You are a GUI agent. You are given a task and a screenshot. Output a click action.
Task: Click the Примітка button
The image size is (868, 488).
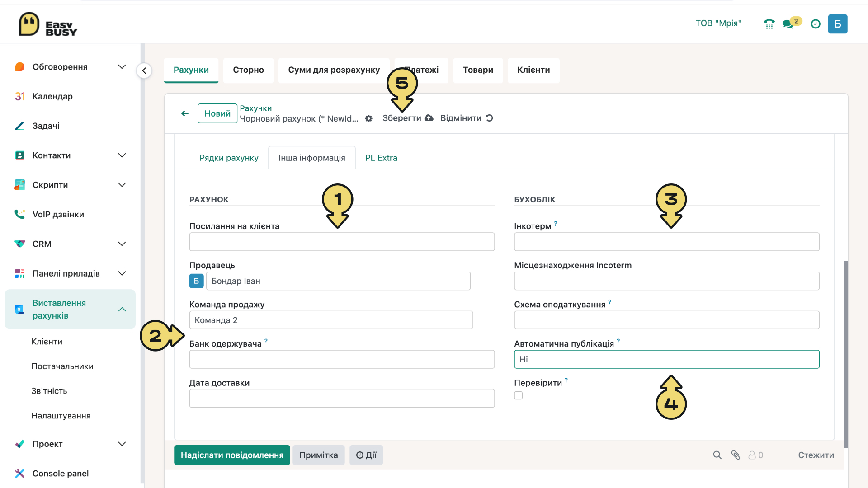click(x=319, y=455)
